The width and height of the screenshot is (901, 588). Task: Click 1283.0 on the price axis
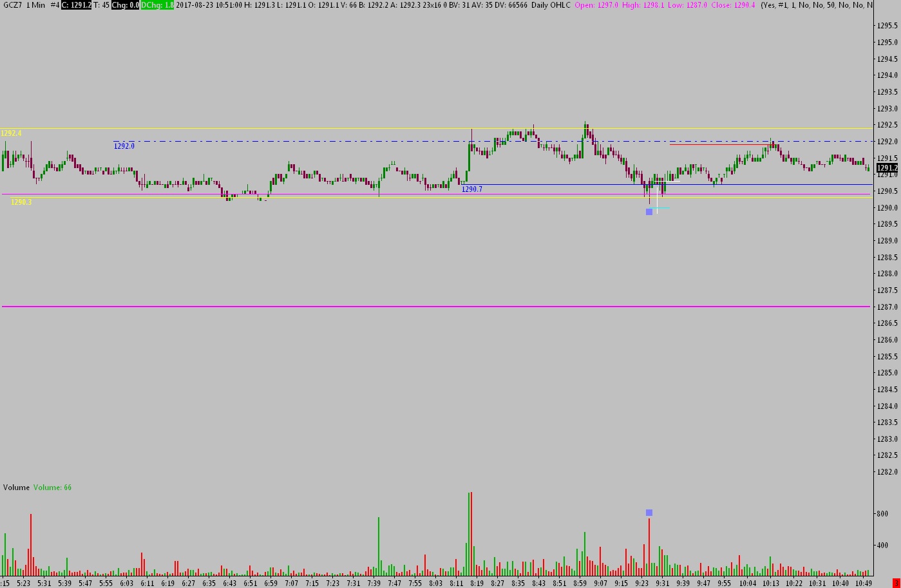[x=887, y=439]
